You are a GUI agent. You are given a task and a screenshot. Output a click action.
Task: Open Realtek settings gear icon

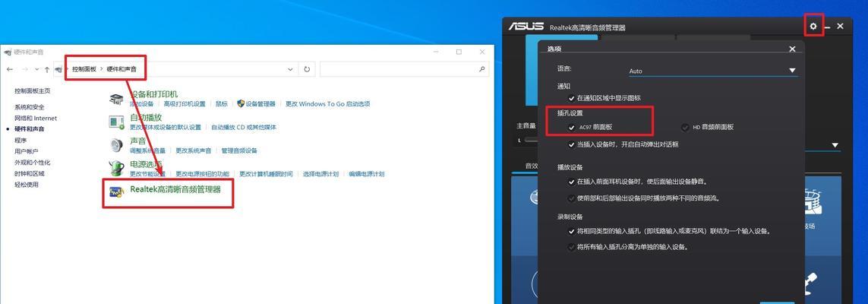click(813, 26)
